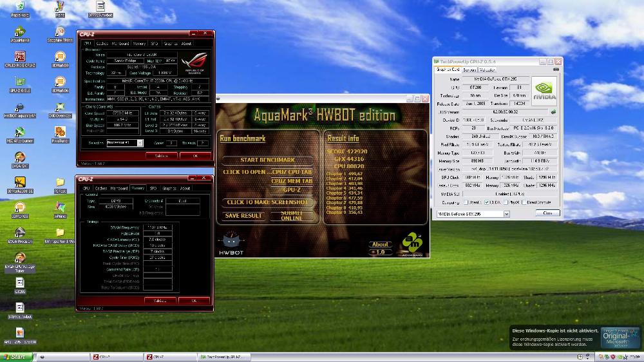The height and width of the screenshot is (362, 644).
Task: Click the HWBOT mascot logo in AquaMark
Action: click(231, 242)
